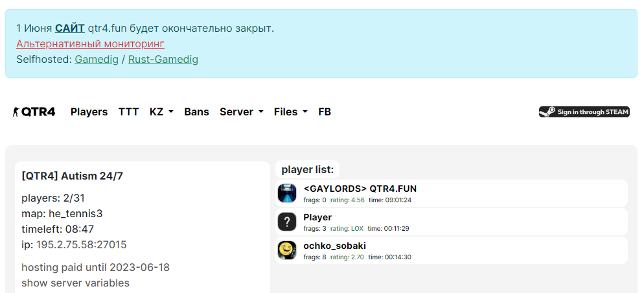Click the timeleft: 08:47 text
The width and height of the screenshot is (644, 293).
(58, 229)
